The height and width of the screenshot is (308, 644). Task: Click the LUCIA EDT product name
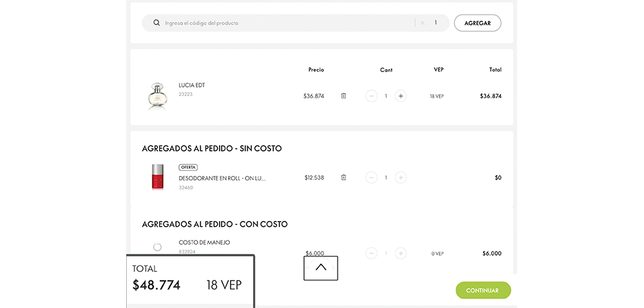click(192, 86)
